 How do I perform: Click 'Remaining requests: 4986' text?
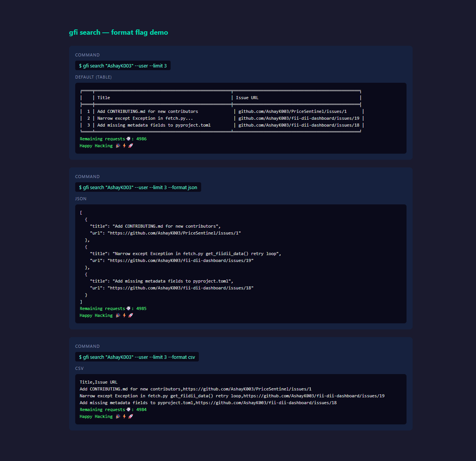113,139
